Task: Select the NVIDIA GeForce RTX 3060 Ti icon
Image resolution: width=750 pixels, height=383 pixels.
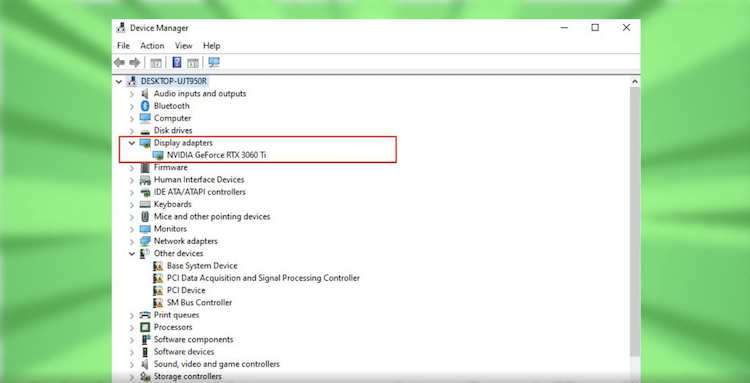Action: tap(158, 155)
